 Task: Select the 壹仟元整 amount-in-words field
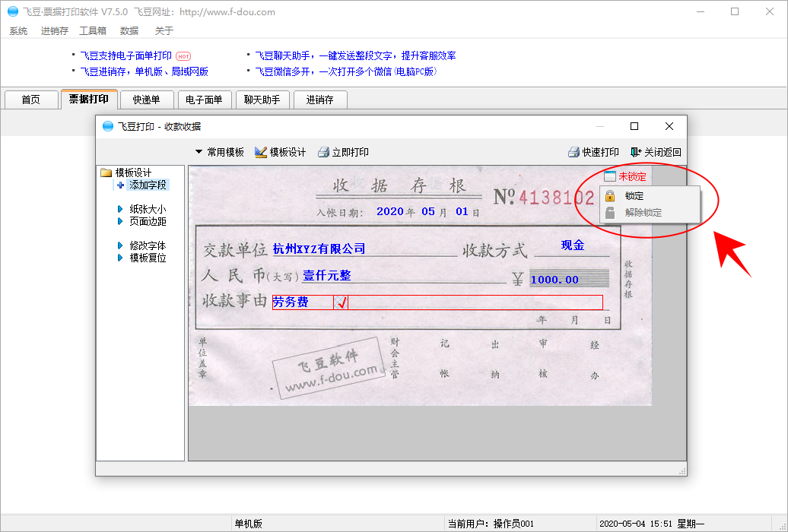[326, 275]
